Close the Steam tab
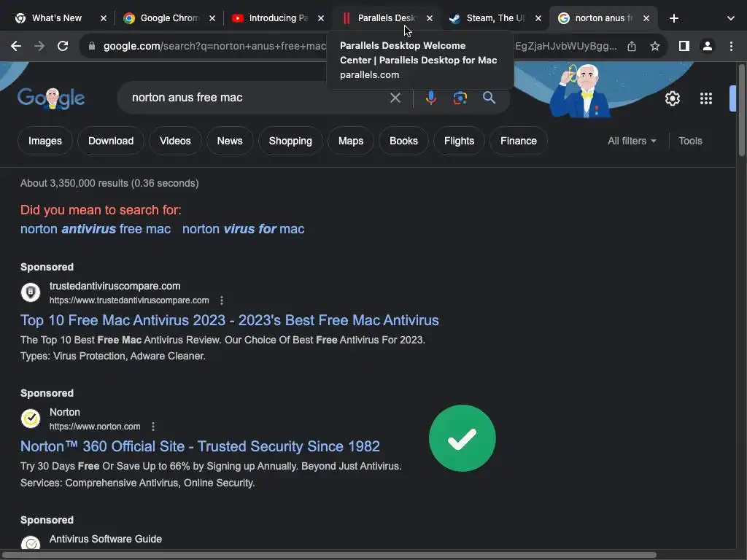Image resolution: width=747 pixels, height=560 pixels. [538, 18]
